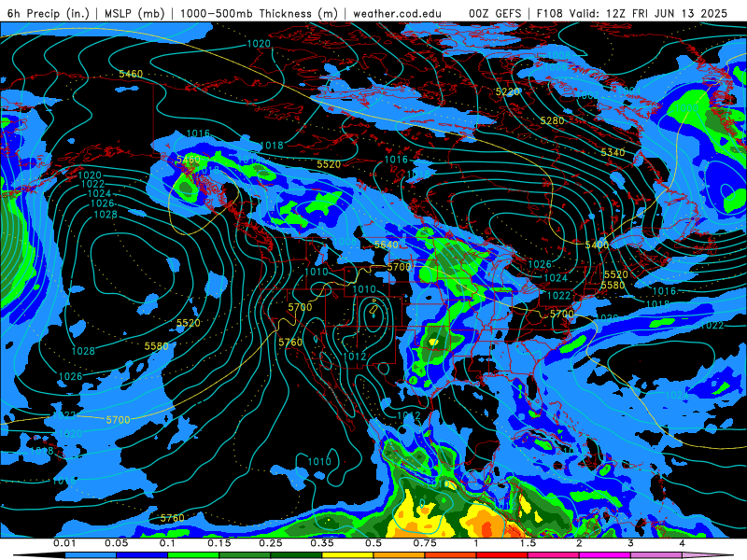Click the '6h Precip (in.)' header label
This screenshot has width=747, height=560.
click(x=49, y=13)
